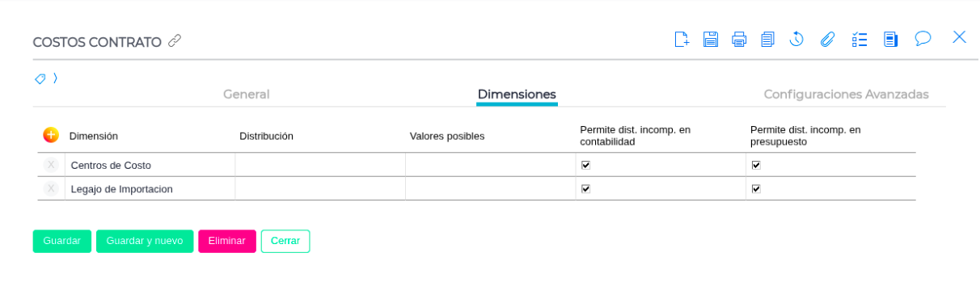Click the link icon beside COSTOS CONTRATO
This screenshot has width=980, height=295.
point(175,40)
